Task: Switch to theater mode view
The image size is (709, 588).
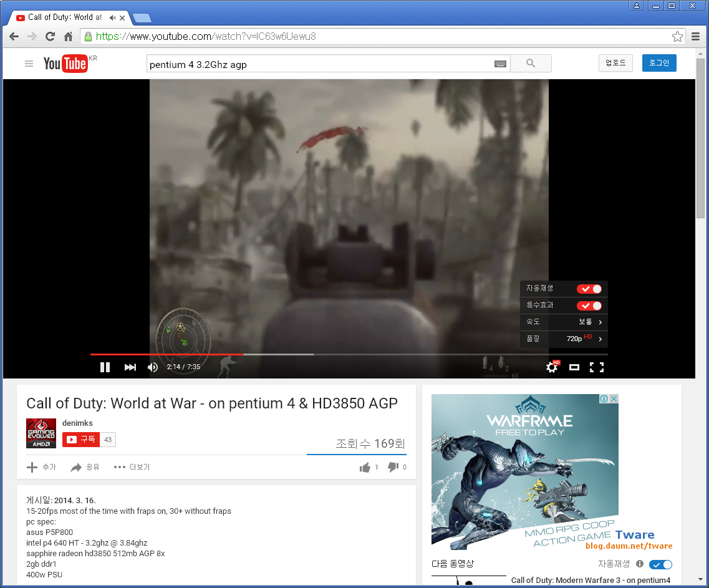Action: tap(574, 367)
